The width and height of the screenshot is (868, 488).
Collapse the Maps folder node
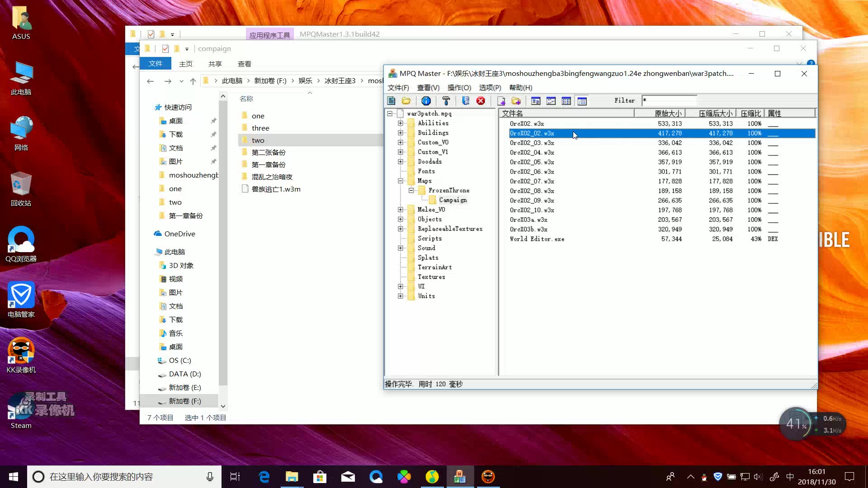point(401,181)
